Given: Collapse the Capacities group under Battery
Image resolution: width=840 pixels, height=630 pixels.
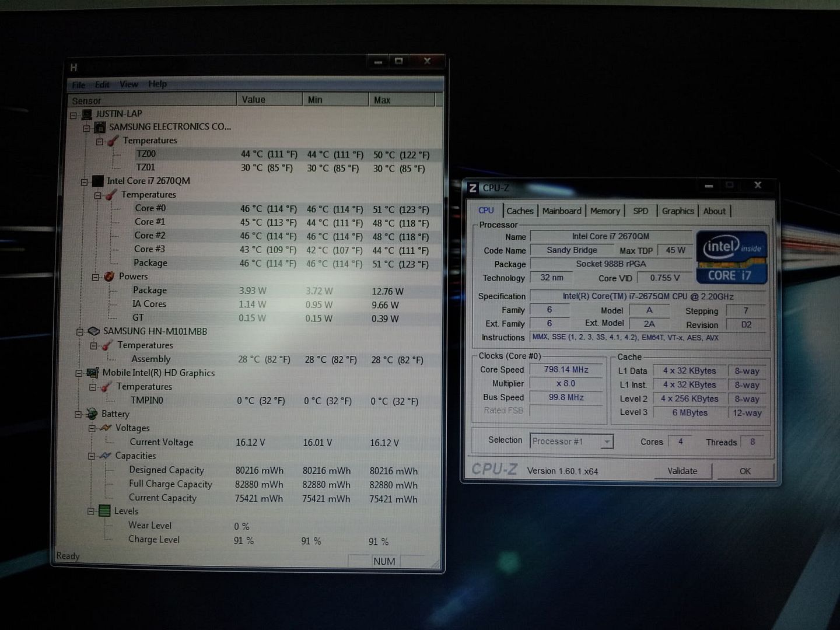Looking at the screenshot, I should 92,456.
